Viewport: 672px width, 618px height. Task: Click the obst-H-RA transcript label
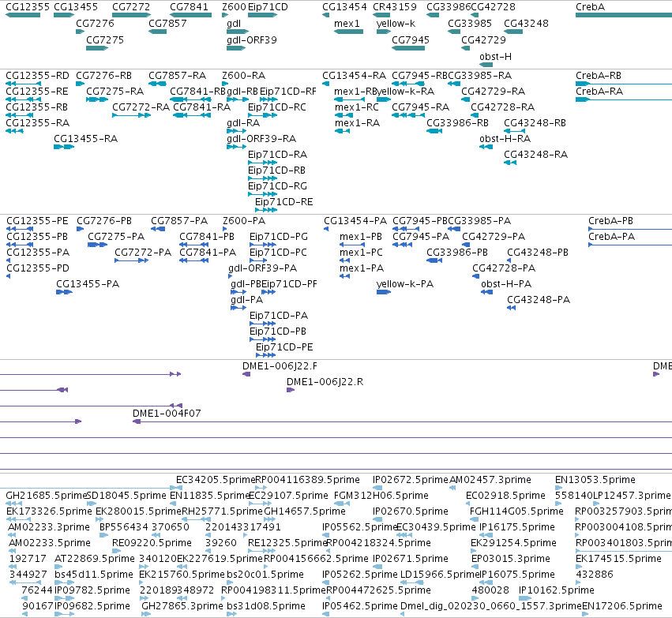point(505,139)
